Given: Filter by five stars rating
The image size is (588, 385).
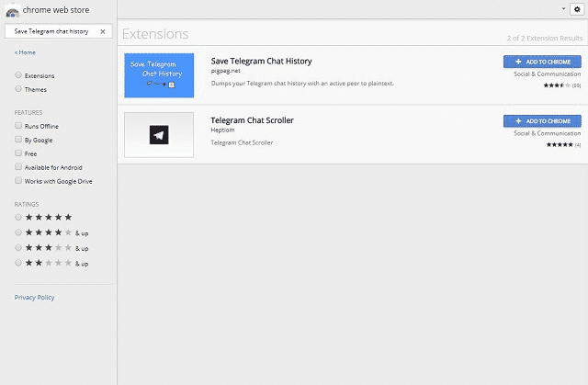Looking at the screenshot, I should click(x=18, y=217).
